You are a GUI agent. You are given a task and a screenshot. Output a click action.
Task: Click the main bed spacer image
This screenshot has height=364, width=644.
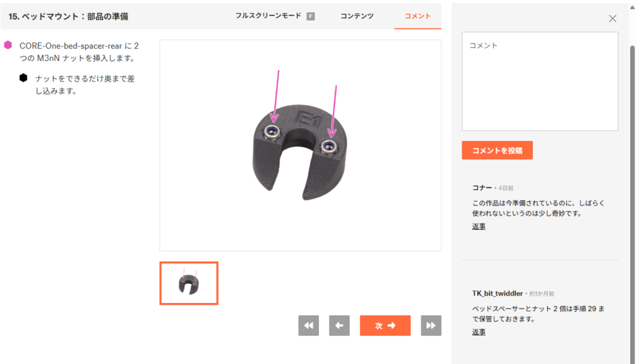(x=300, y=145)
